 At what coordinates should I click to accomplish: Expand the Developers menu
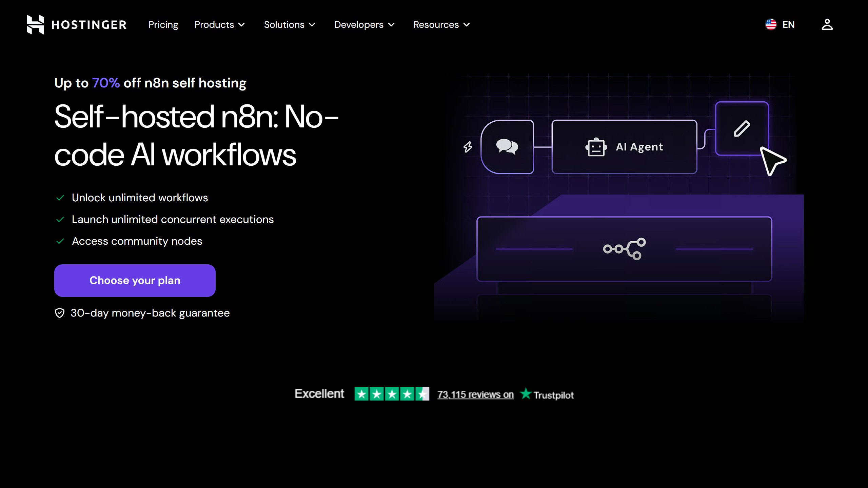tap(364, 25)
